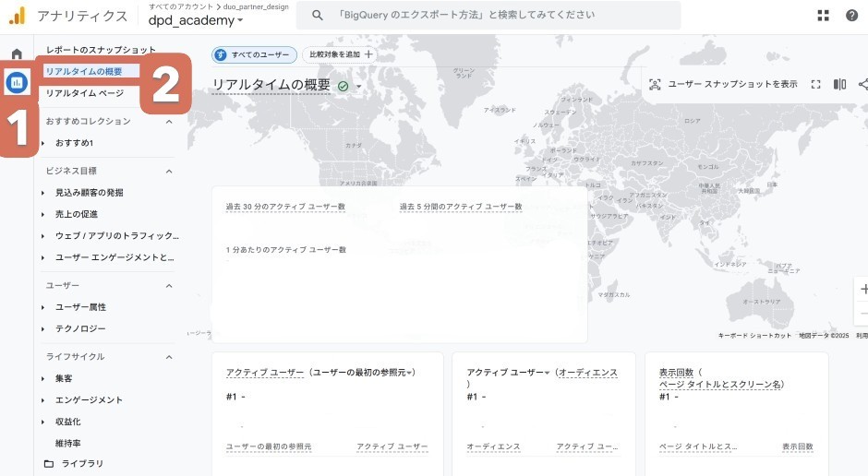Open dropdown next to リアルタイムの概要 title
The height and width of the screenshot is (476, 868).
pos(359,86)
